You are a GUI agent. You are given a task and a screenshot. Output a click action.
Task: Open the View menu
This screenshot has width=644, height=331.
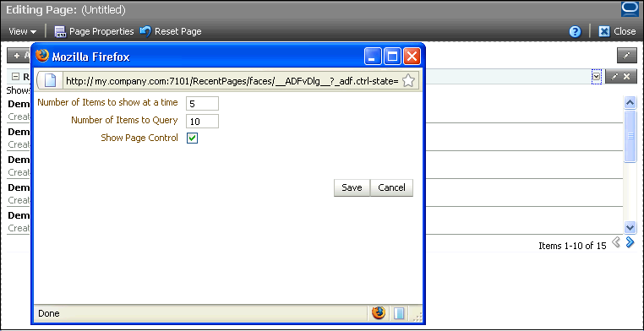point(22,31)
